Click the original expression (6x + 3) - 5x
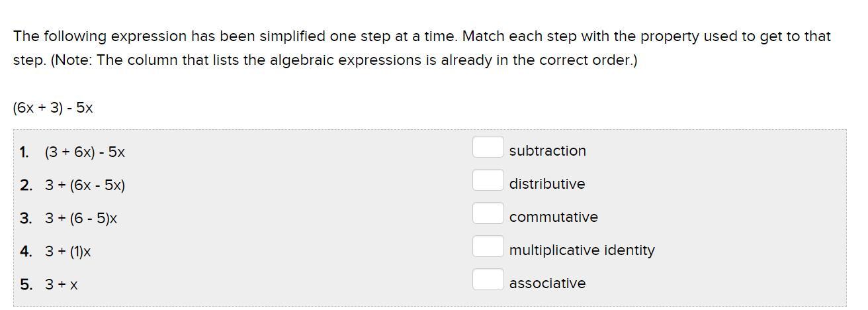868x310 pixels. click(x=53, y=108)
